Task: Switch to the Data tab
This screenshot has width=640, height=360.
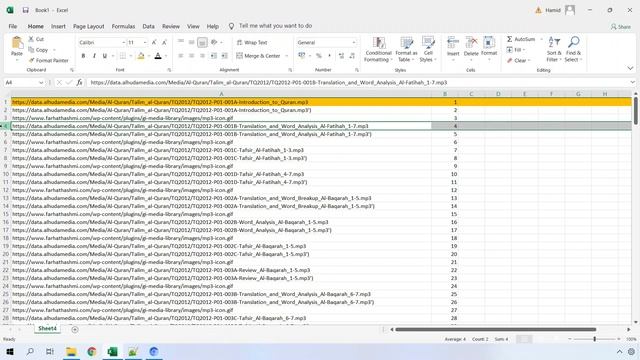Action: [149, 26]
